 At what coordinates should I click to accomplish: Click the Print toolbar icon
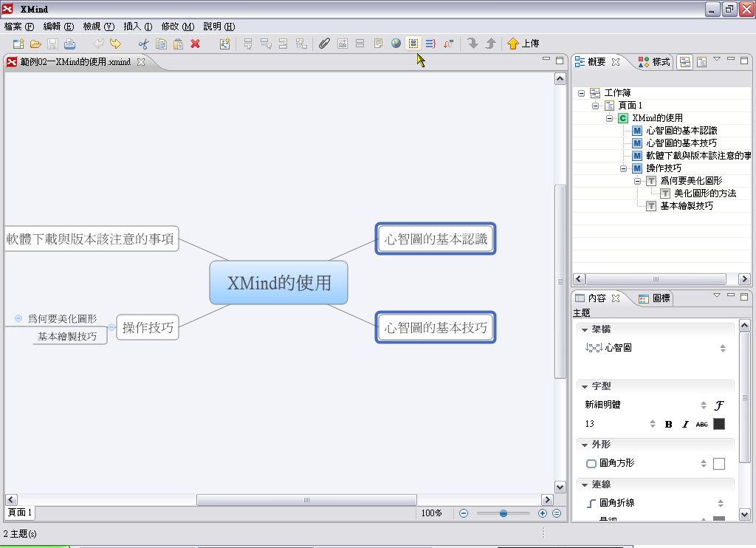[70, 44]
